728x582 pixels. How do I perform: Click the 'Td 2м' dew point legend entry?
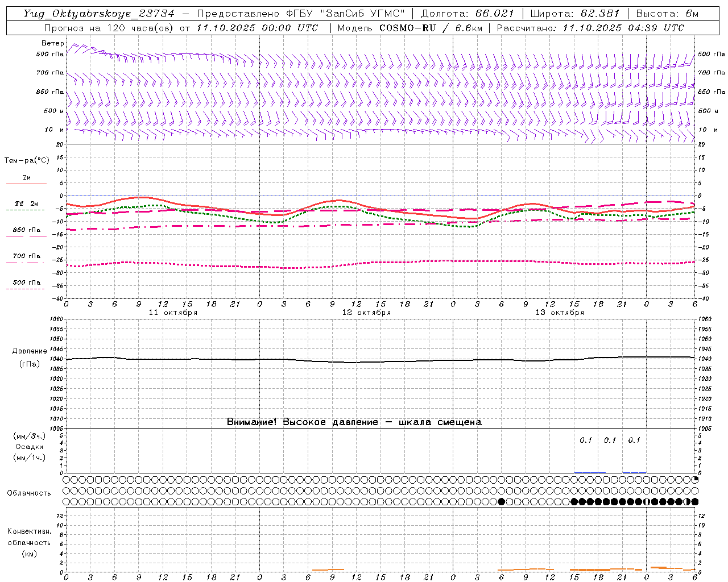(x=27, y=203)
